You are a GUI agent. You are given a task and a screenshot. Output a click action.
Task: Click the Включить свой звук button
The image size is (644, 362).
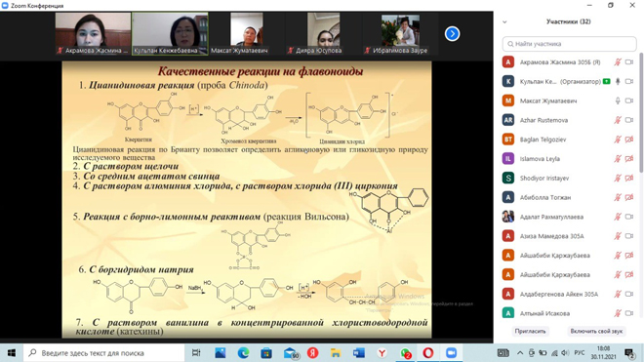[596, 331]
